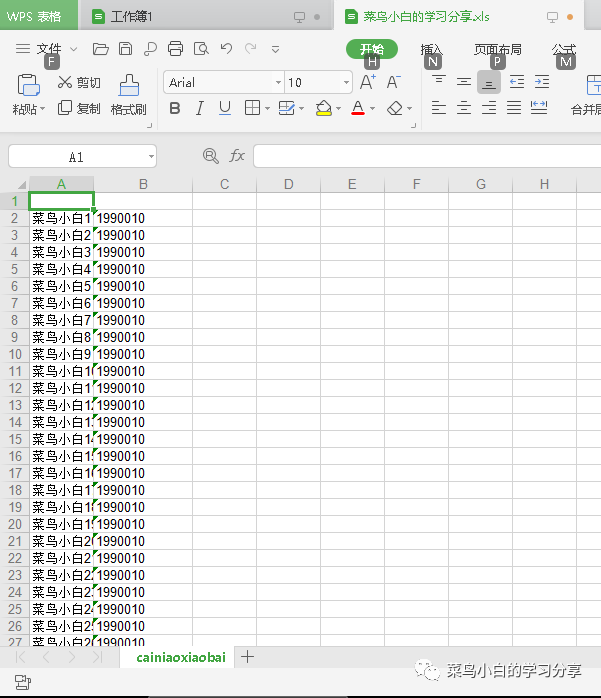Image resolution: width=601 pixels, height=698 pixels.
Task: Click the justify alignment icon
Action: pos(514,108)
